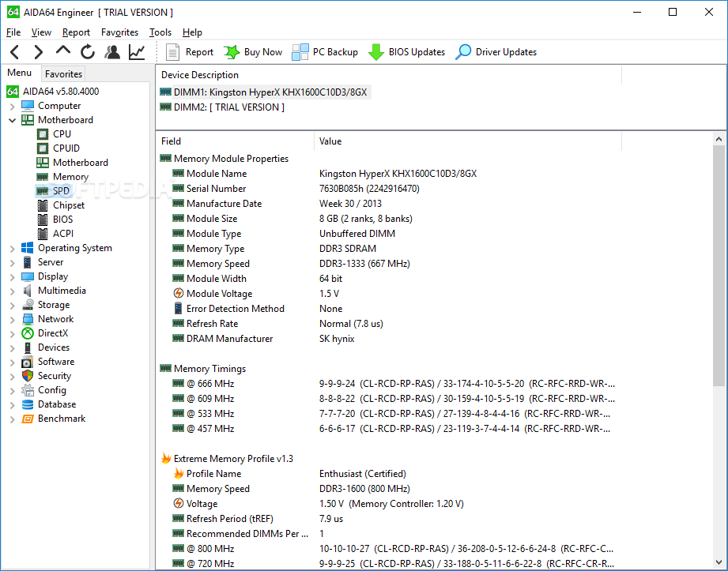Click the Driver Updates magnifier icon
The image size is (728, 571).
pyautogui.click(x=463, y=52)
